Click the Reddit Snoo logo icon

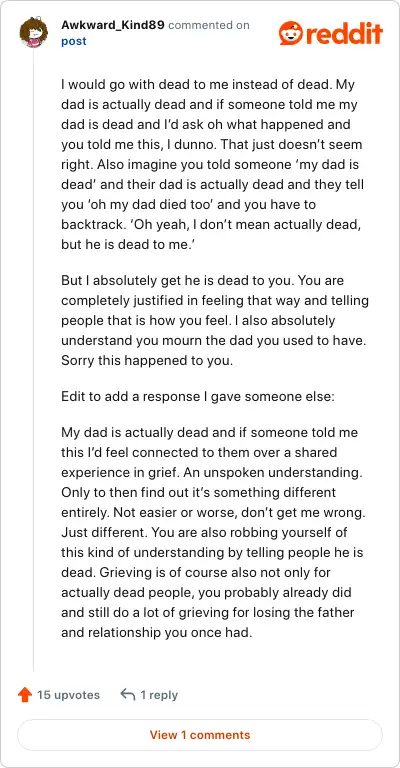coord(291,33)
